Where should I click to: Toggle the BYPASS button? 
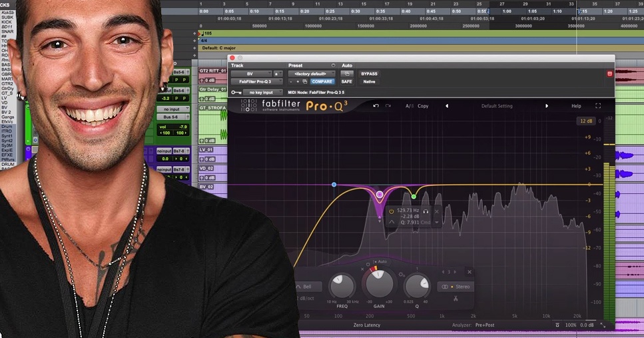pos(369,73)
